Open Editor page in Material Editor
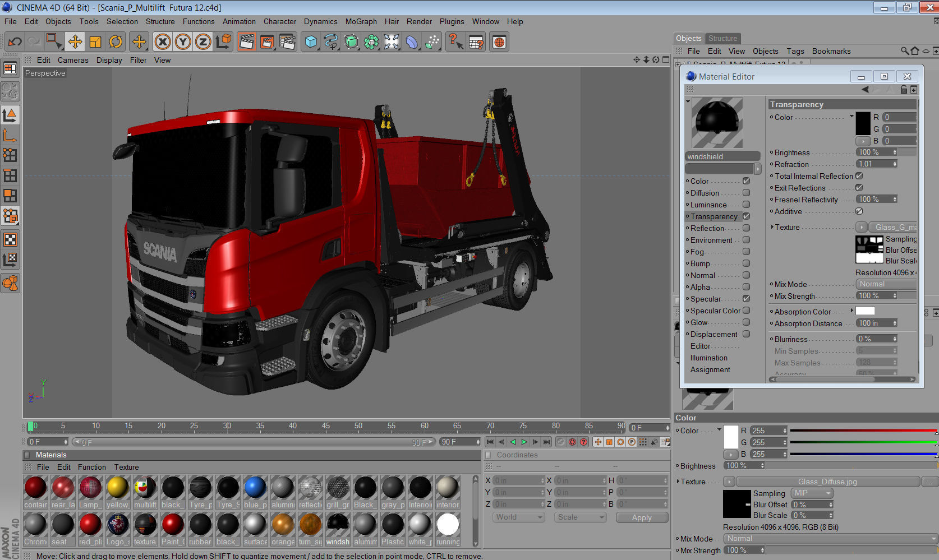The width and height of the screenshot is (939, 560). [x=700, y=346]
